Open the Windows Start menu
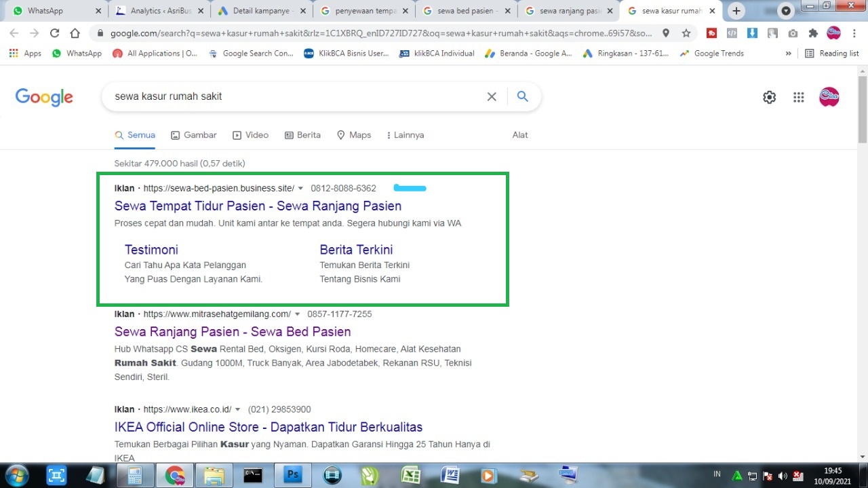868x488 pixels. [16, 475]
